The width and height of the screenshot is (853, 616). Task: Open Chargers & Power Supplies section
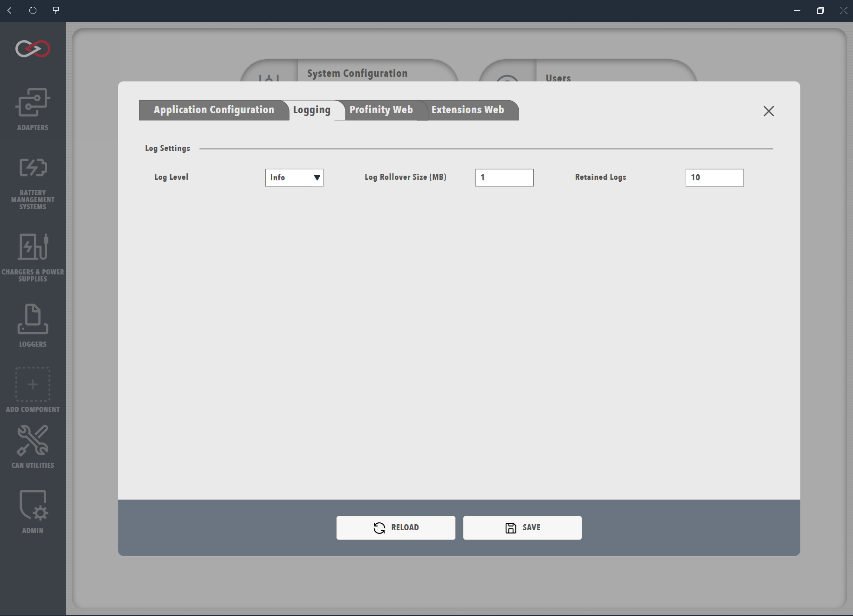coord(33,258)
